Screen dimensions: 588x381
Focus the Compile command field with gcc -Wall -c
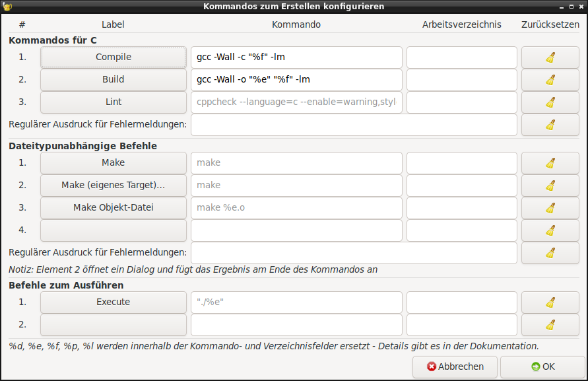[296, 57]
